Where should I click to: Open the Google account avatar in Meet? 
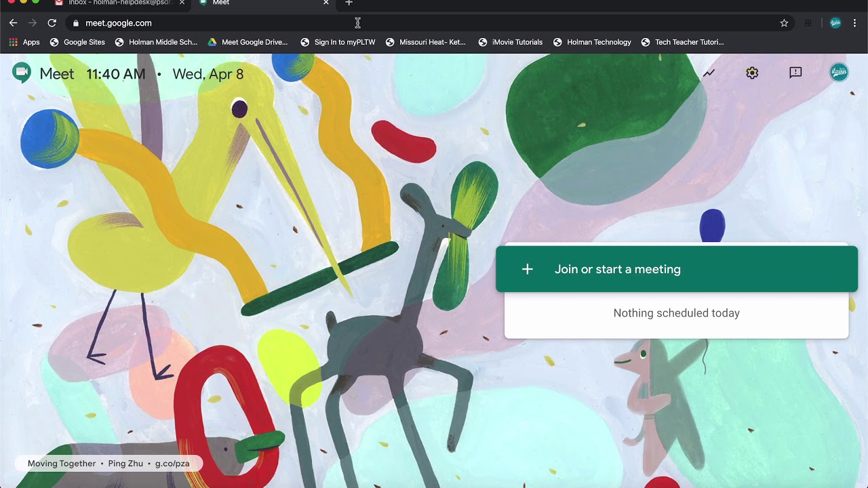[839, 72]
